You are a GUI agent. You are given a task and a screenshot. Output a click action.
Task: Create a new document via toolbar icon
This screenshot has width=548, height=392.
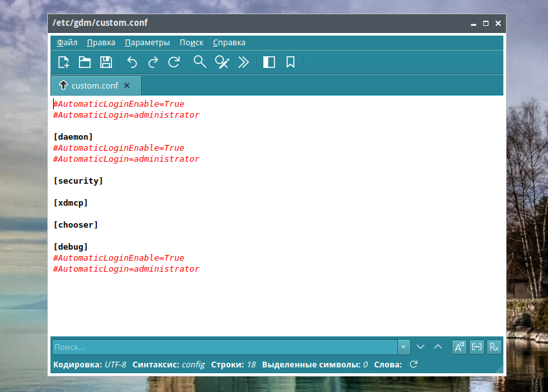(x=63, y=62)
